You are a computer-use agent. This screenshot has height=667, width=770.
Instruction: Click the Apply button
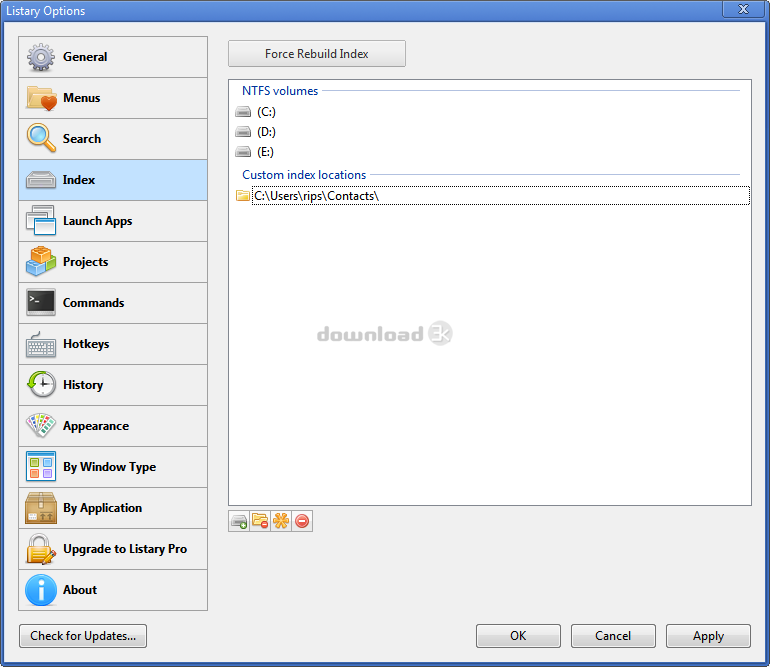(x=708, y=636)
